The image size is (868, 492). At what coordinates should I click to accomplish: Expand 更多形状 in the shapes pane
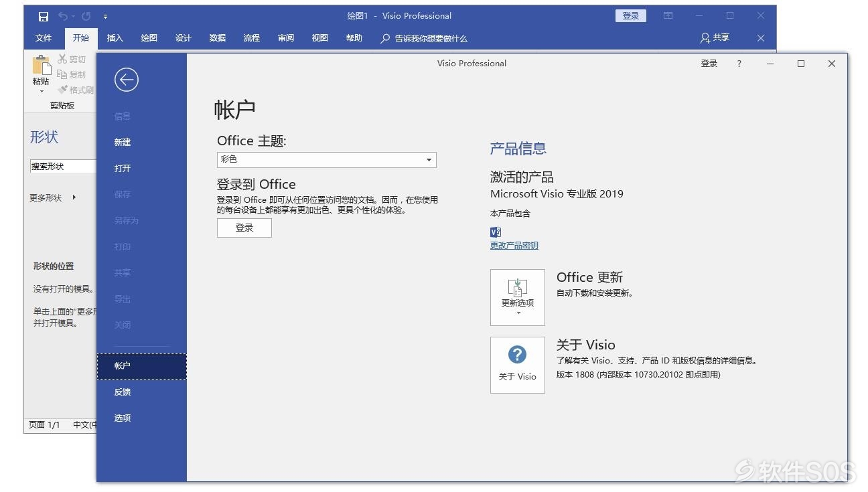click(52, 198)
